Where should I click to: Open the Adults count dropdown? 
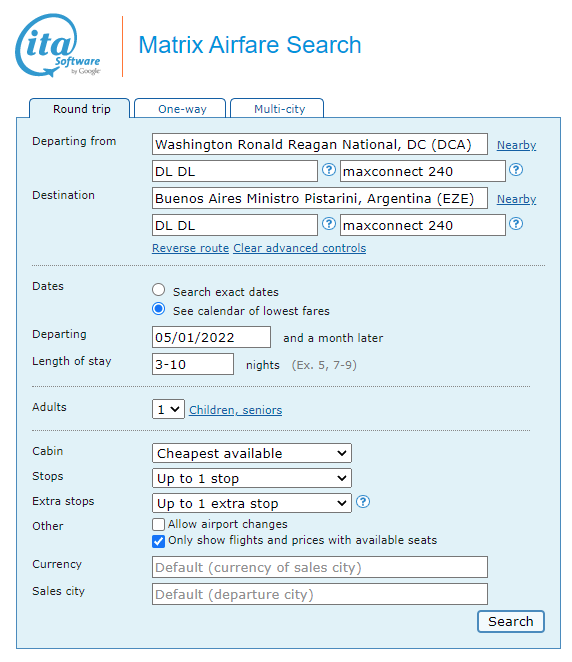[x=168, y=409]
